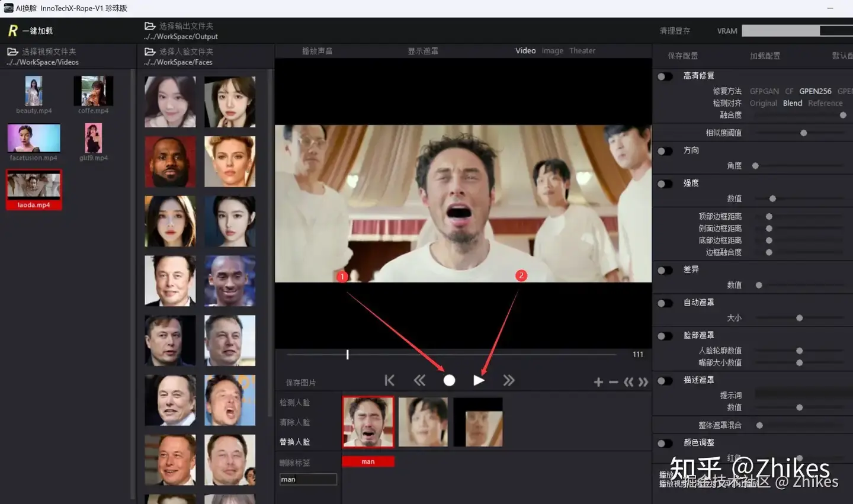Screen dimensions: 853x504
Task: Click the 保存配置 button
Action: (682, 56)
